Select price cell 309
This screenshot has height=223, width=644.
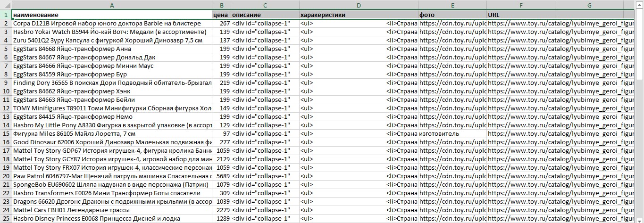[222, 193]
